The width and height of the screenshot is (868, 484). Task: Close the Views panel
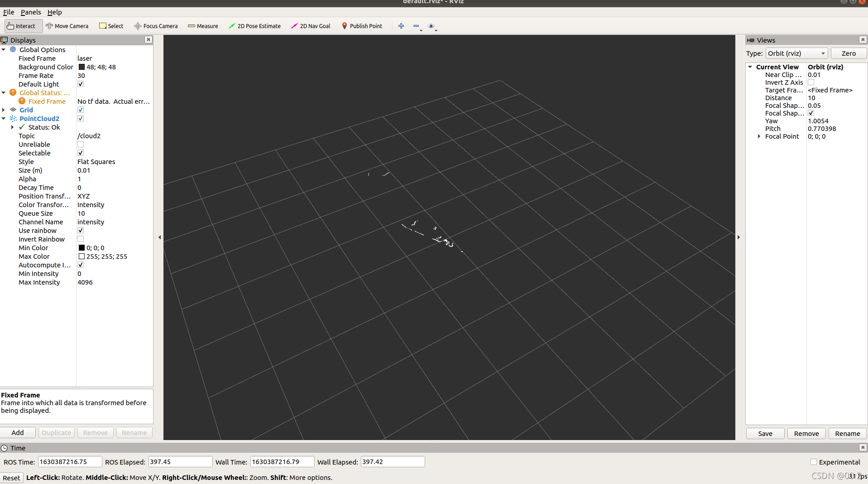pos(863,40)
